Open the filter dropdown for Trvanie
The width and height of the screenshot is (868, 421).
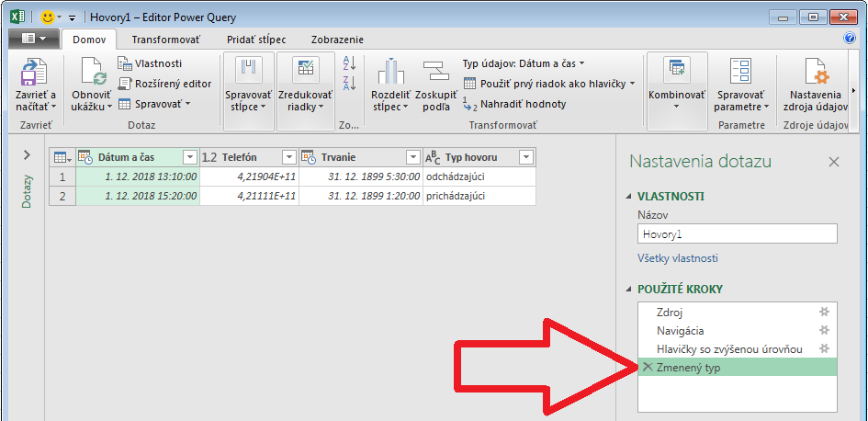pyautogui.click(x=413, y=158)
